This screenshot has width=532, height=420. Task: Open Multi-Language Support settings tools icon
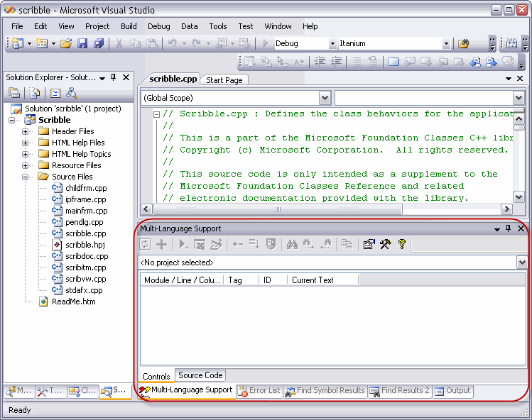[385, 244]
